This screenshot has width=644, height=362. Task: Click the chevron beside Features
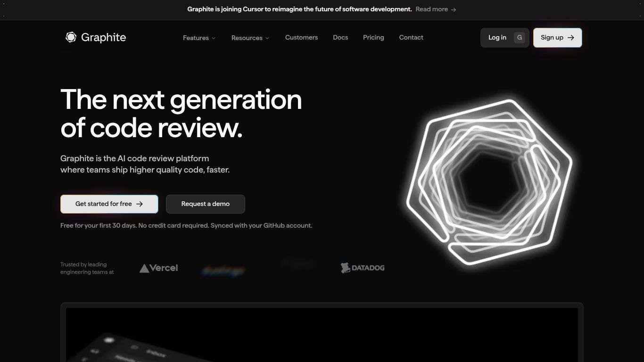point(214,38)
